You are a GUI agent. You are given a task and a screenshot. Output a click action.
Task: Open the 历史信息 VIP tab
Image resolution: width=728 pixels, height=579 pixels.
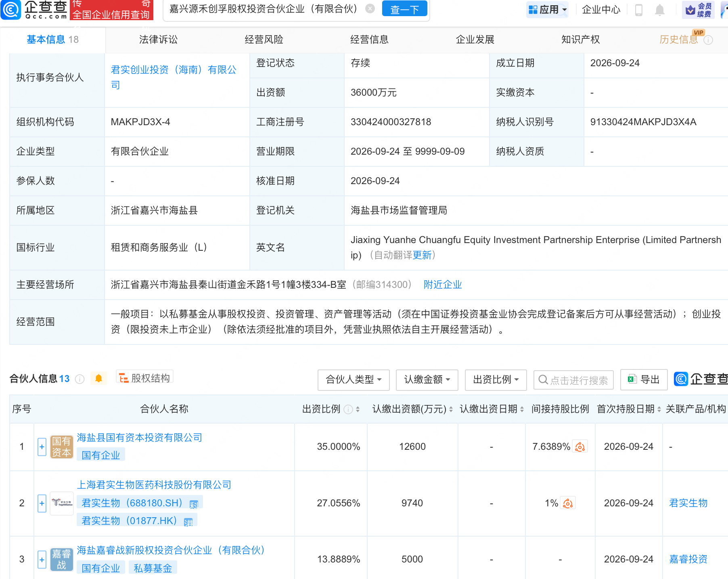679,40
